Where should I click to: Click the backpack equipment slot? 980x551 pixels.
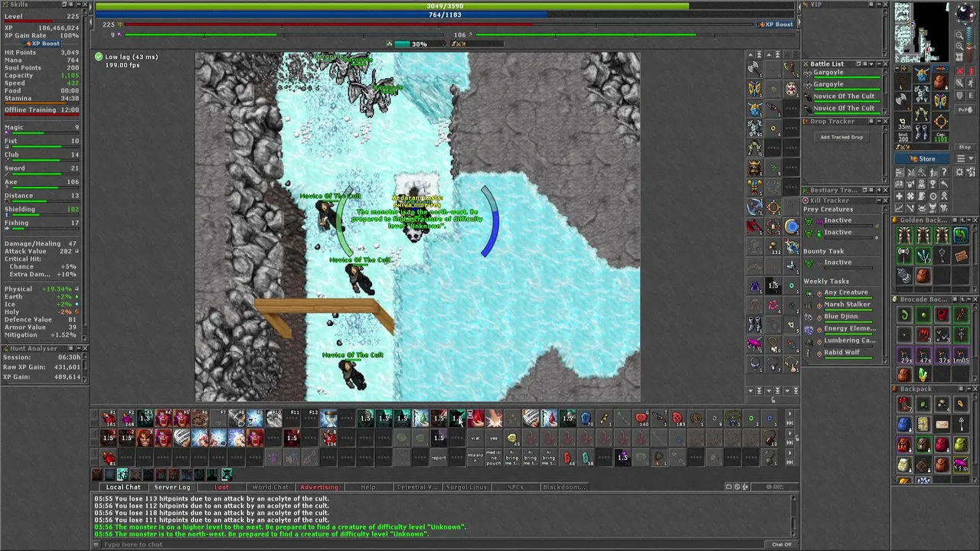coord(941,82)
